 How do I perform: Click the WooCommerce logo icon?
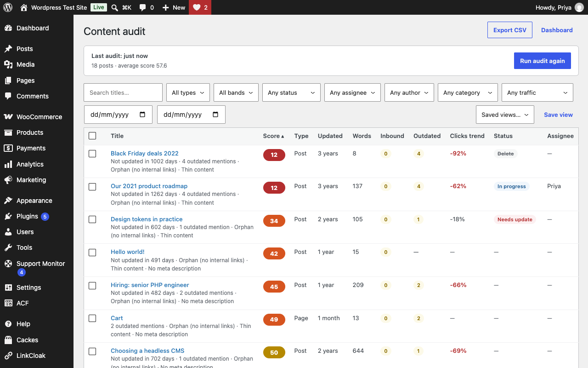tap(8, 117)
